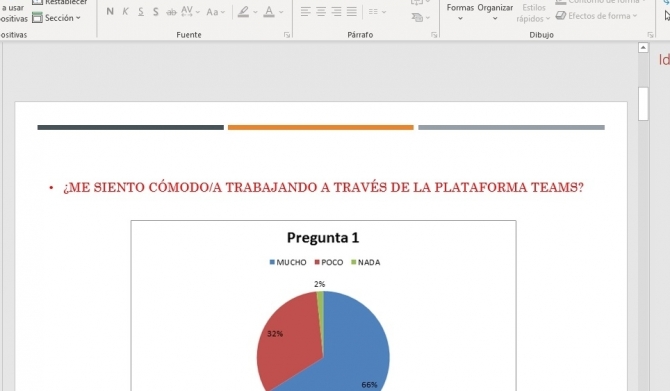
Task: Toggle underline (S) formatting
Action: tap(141, 12)
